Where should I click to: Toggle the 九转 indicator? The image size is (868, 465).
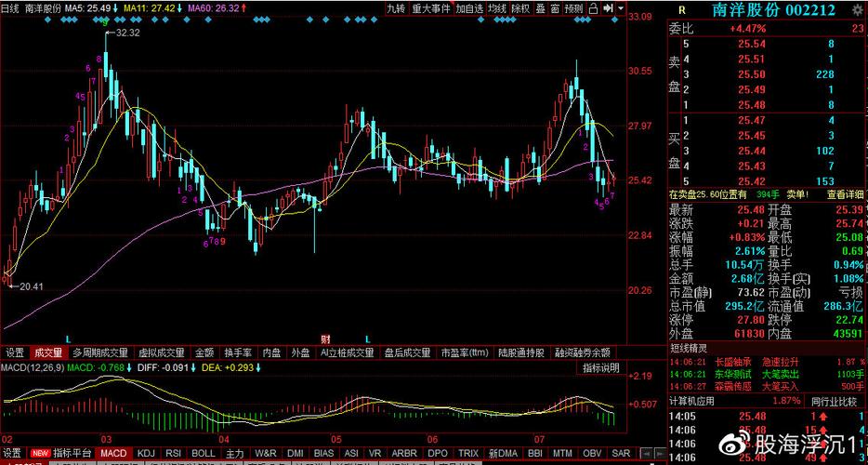396,8
